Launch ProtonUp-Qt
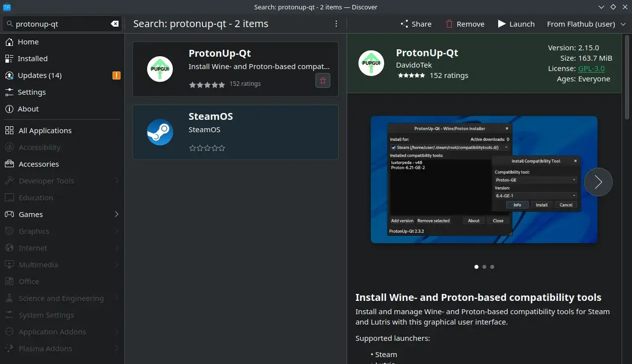This screenshot has height=364, width=632. click(516, 24)
